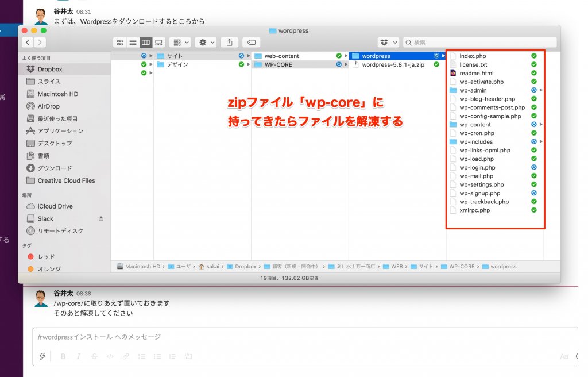
Task: Select Dropbox in Finder sidebar
Action: pyautogui.click(x=49, y=69)
